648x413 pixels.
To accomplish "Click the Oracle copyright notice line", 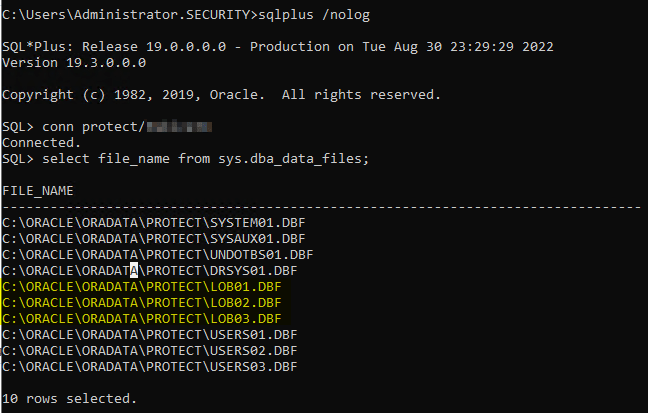I will click(220, 95).
